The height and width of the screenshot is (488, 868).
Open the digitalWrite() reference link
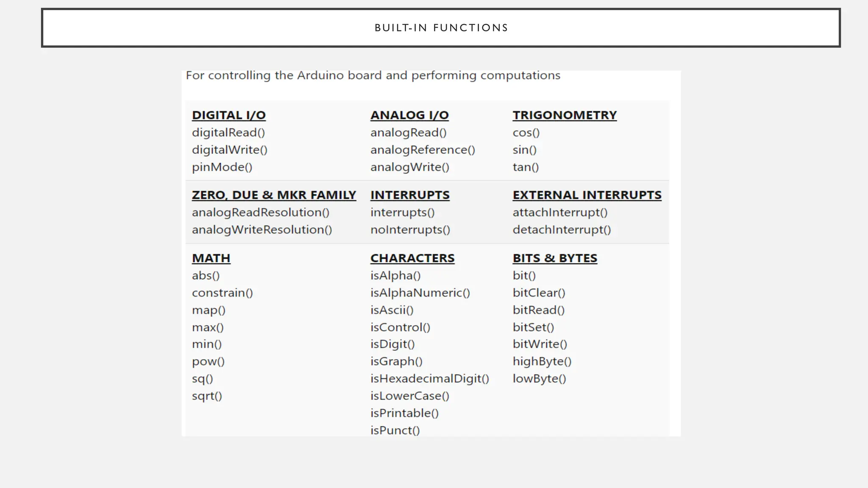point(229,150)
